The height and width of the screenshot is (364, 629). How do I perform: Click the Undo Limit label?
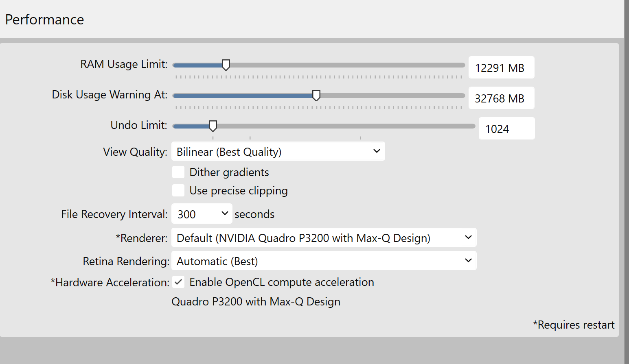(139, 125)
